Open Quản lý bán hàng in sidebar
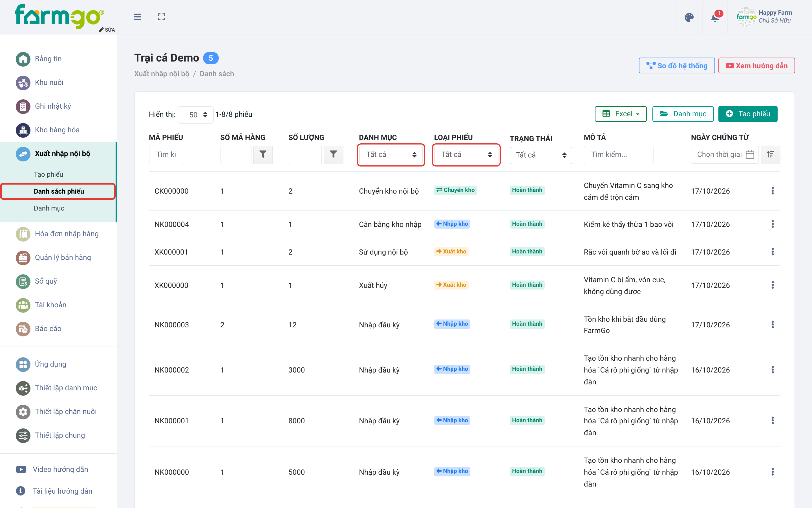The image size is (812, 508). pyautogui.click(x=63, y=257)
